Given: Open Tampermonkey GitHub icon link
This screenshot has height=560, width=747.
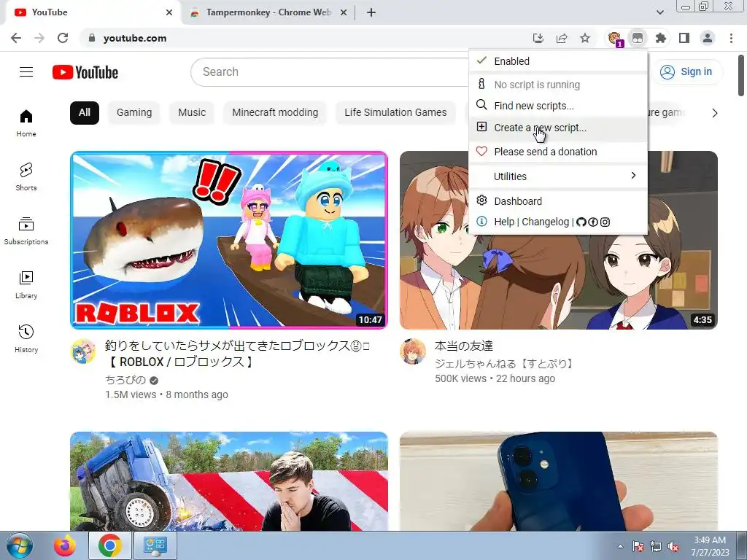Looking at the screenshot, I should tap(581, 222).
